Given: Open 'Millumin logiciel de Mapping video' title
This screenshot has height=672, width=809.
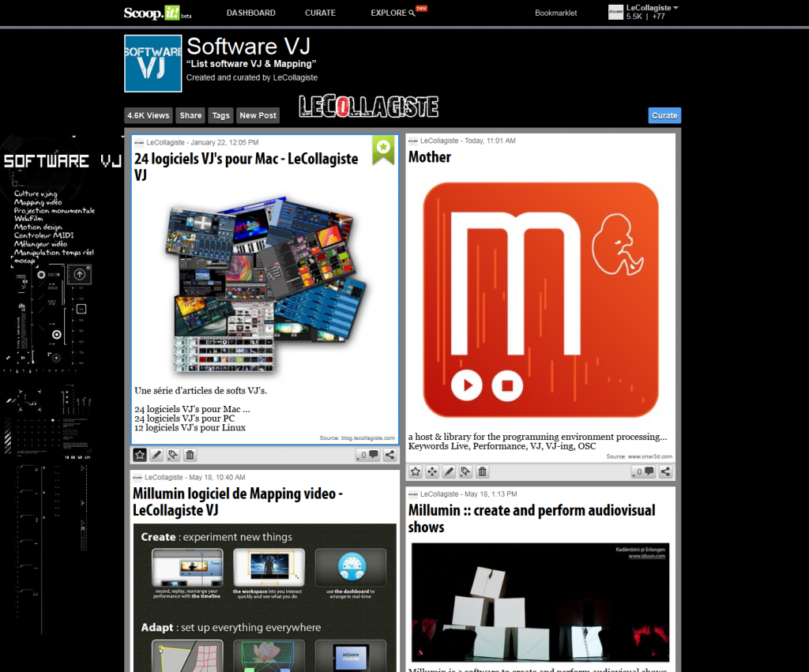Looking at the screenshot, I should 237,501.
